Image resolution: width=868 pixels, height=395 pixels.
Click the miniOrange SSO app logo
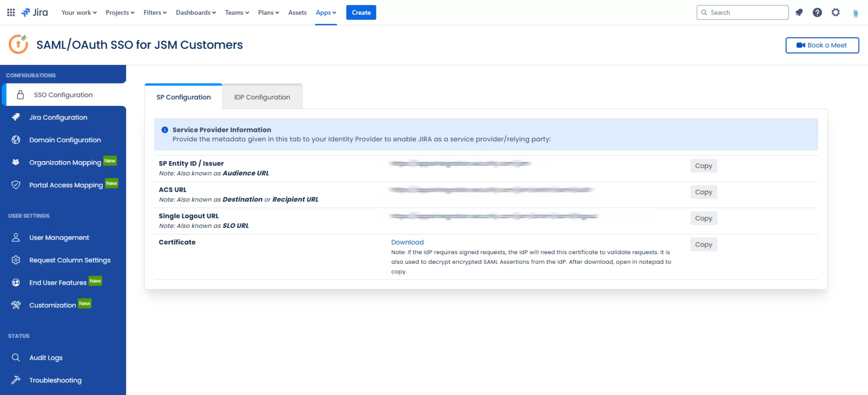(18, 44)
